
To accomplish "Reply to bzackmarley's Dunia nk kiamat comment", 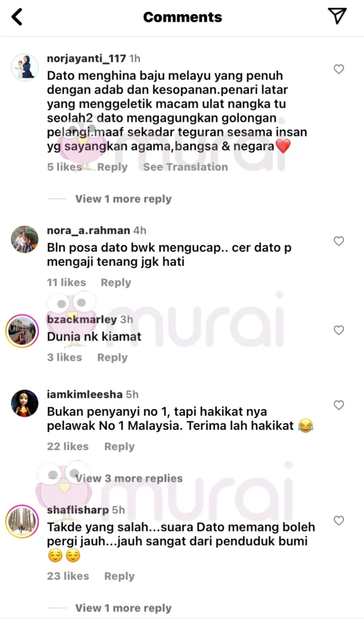I will pos(112,358).
